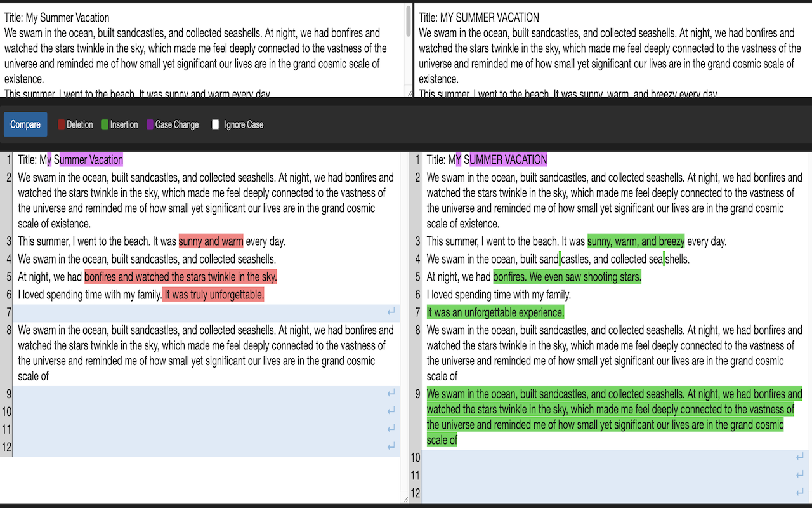
Task: Enable the Ignore Case checkbox
Action: 216,124
